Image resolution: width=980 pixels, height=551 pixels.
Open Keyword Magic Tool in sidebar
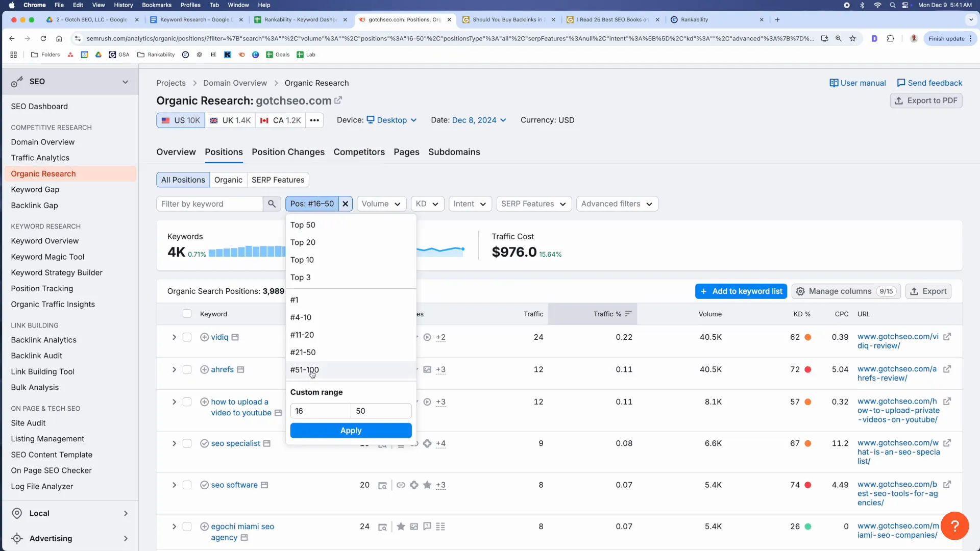point(47,257)
